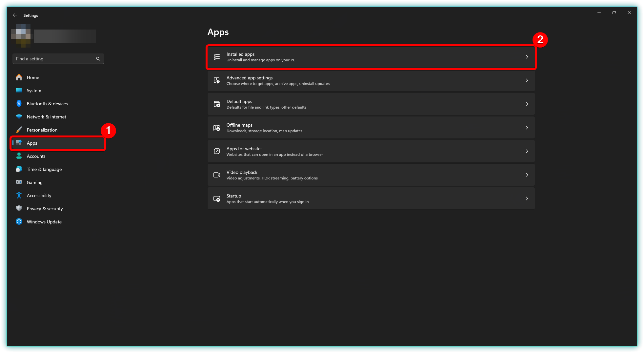Click the Windows Update sync icon

point(19,222)
